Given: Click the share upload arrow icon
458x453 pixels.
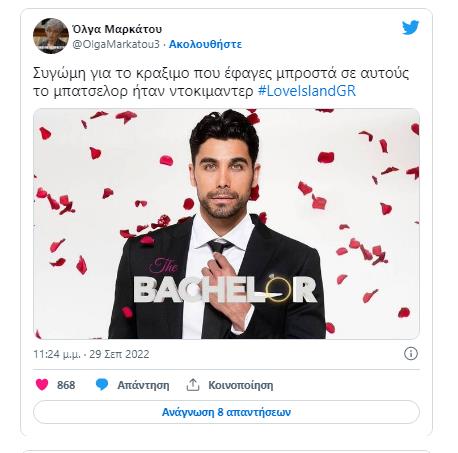Looking at the screenshot, I should 193,385.
